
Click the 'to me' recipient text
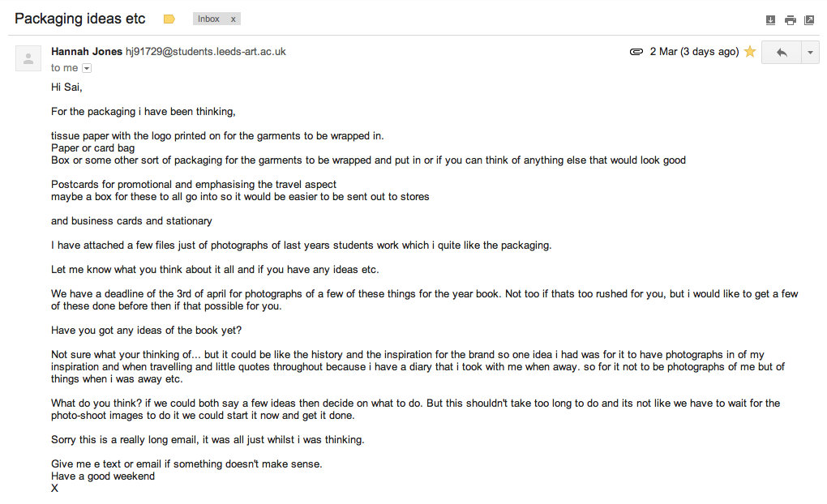65,68
